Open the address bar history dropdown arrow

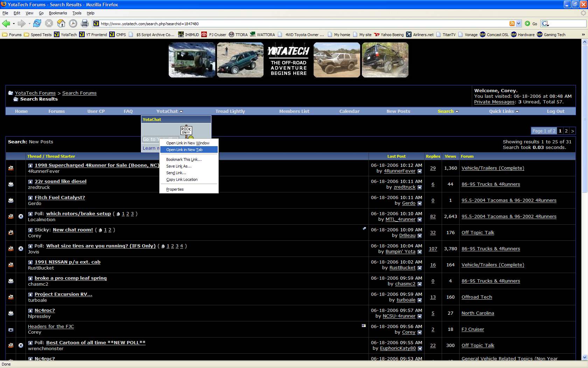click(x=519, y=23)
